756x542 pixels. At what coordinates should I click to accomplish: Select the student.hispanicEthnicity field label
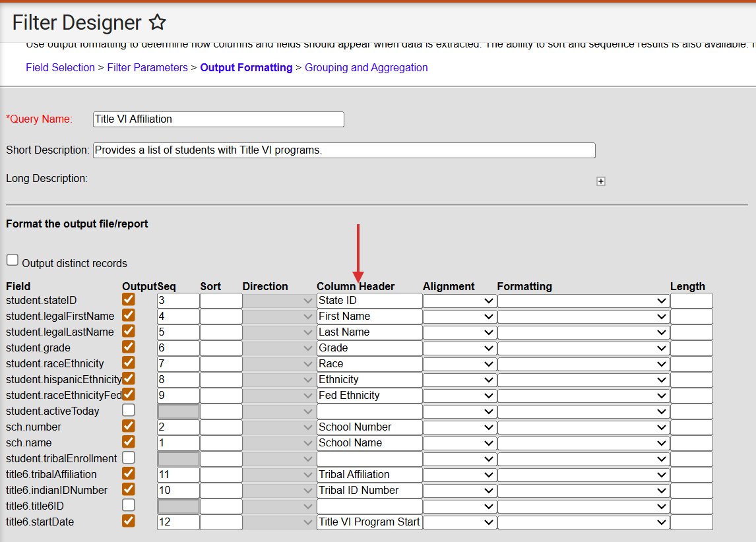click(x=63, y=380)
